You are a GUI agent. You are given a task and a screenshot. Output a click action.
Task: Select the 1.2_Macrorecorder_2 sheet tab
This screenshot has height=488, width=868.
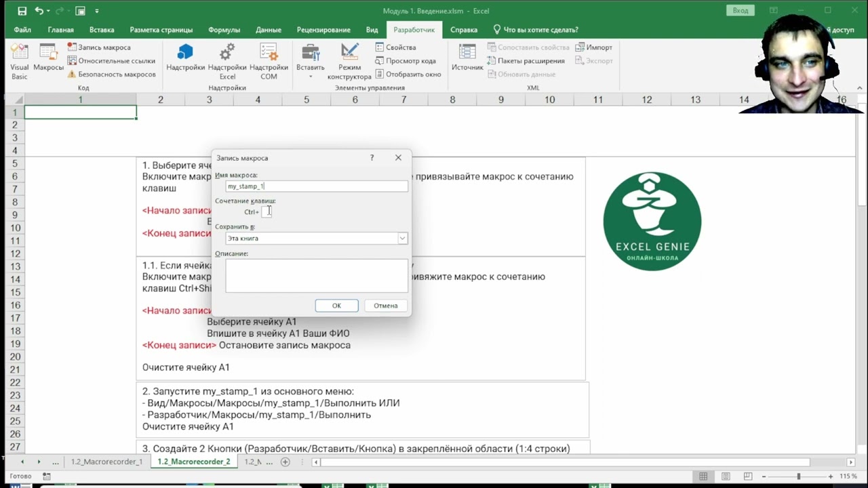(193, 462)
